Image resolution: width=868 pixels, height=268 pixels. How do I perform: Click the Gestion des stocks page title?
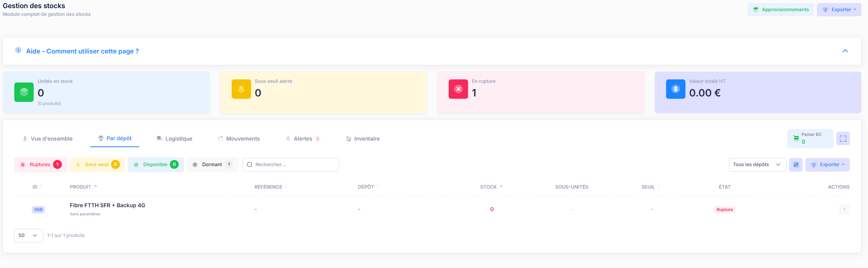click(34, 6)
